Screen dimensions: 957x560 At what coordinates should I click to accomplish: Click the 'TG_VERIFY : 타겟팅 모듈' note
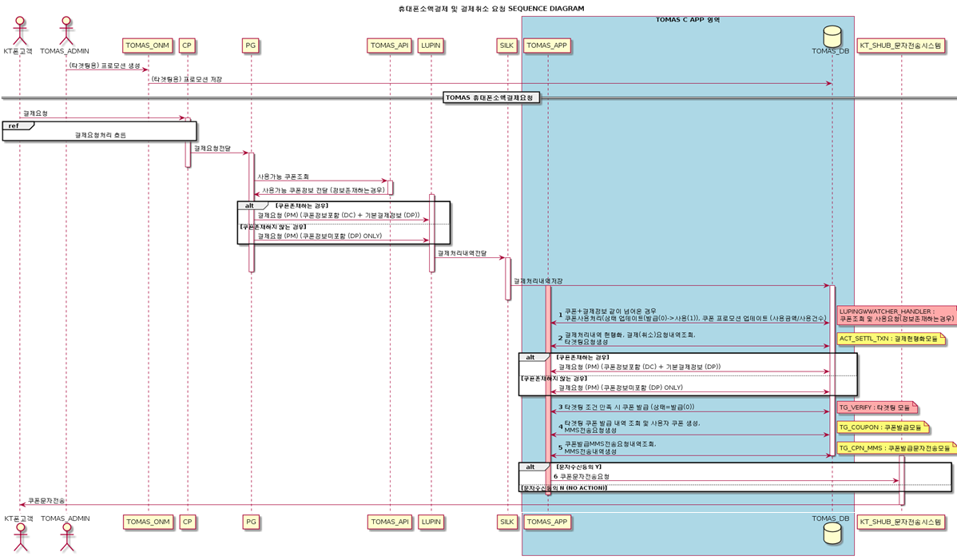[x=876, y=407]
